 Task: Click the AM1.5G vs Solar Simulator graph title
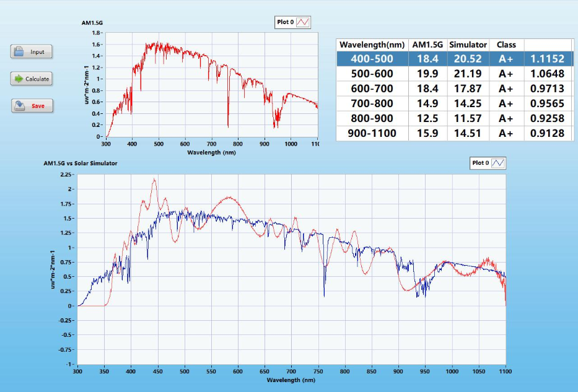81,163
